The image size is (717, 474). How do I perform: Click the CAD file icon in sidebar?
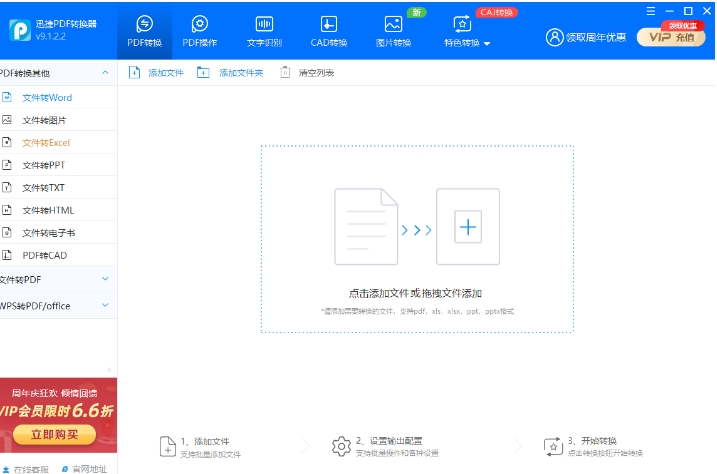coord(7,255)
